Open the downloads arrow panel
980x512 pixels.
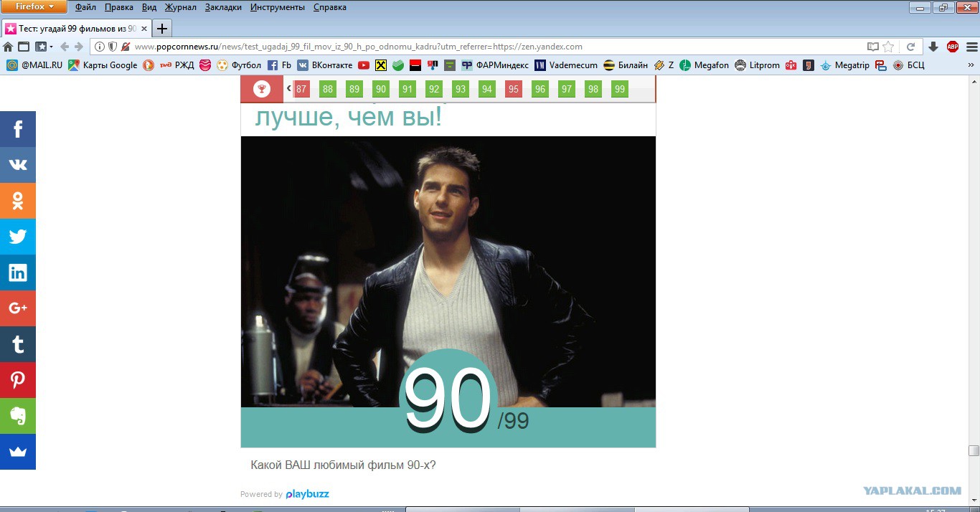pyautogui.click(x=933, y=47)
